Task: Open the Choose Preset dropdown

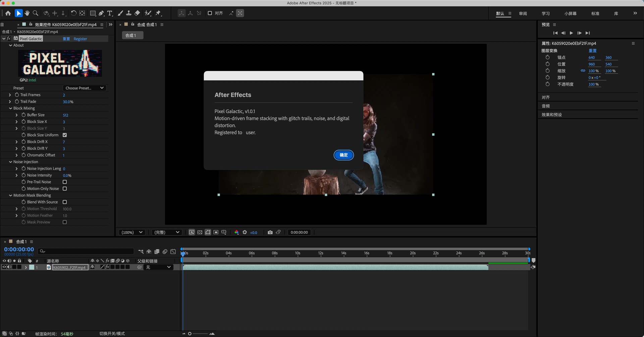Action: (x=85, y=88)
